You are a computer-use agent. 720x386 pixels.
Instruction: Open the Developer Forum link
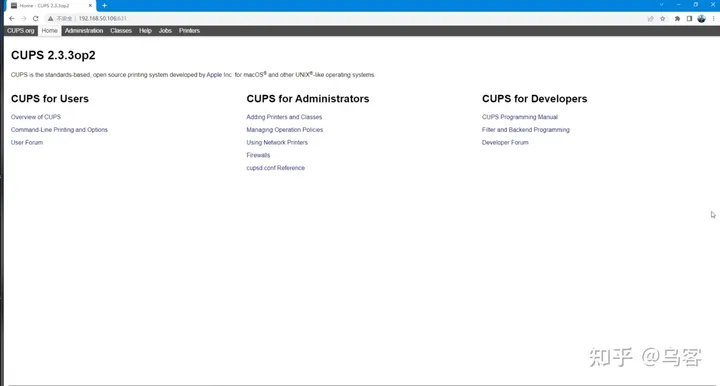[505, 143]
